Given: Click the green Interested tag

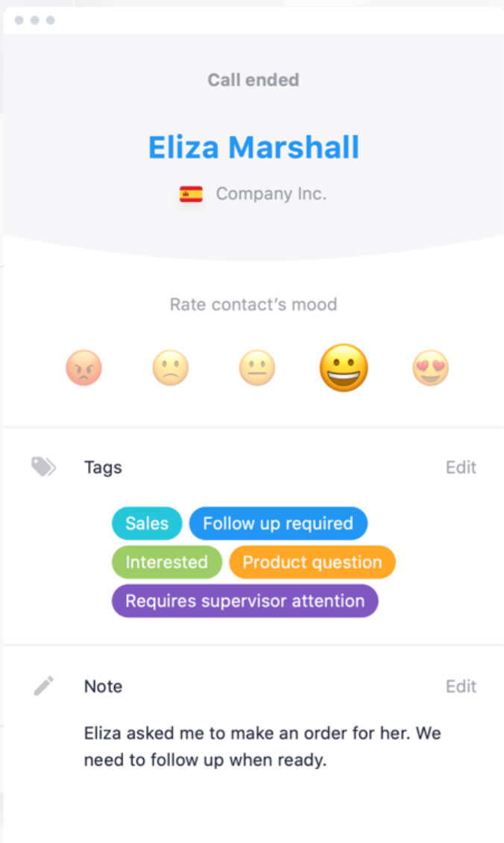Looking at the screenshot, I should tap(166, 562).
